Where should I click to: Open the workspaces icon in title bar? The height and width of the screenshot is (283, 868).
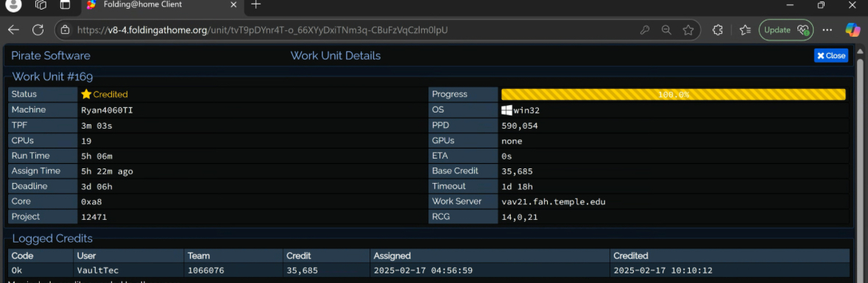tap(40, 5)
